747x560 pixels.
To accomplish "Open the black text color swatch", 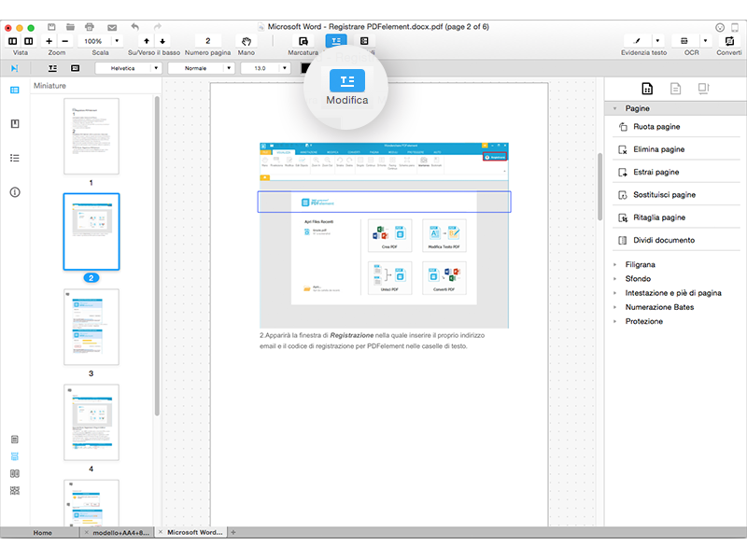I will (x=305, y=68).
